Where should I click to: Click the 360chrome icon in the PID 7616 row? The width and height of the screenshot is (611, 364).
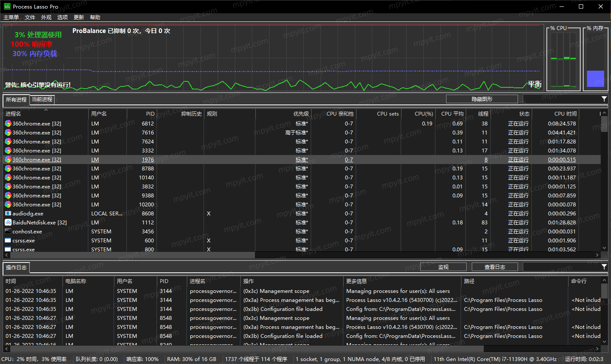point(8,132)
